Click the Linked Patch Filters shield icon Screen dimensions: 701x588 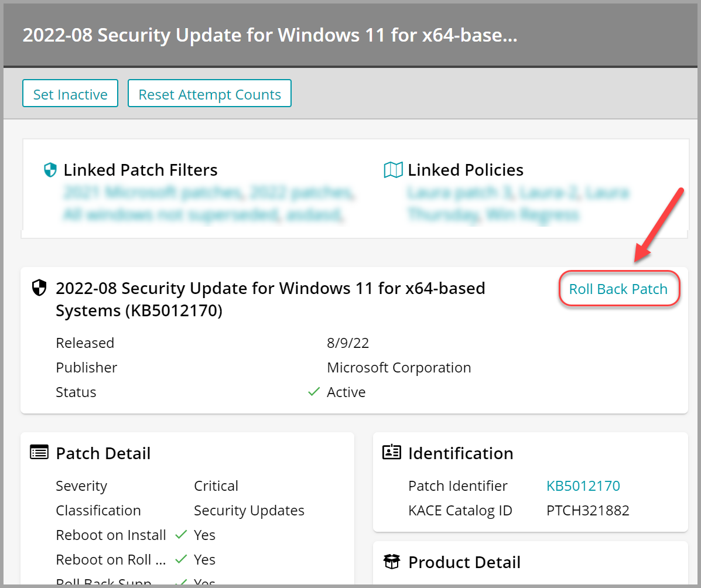(x=51, y=170)
